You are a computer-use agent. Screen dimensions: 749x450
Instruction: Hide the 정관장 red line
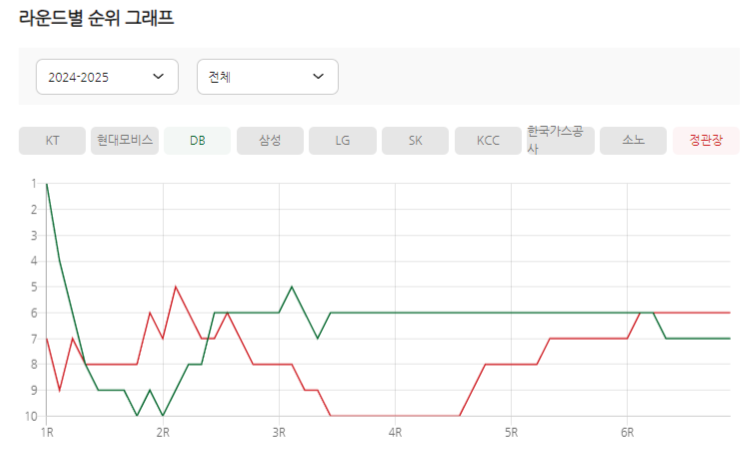tap(706, 141)
